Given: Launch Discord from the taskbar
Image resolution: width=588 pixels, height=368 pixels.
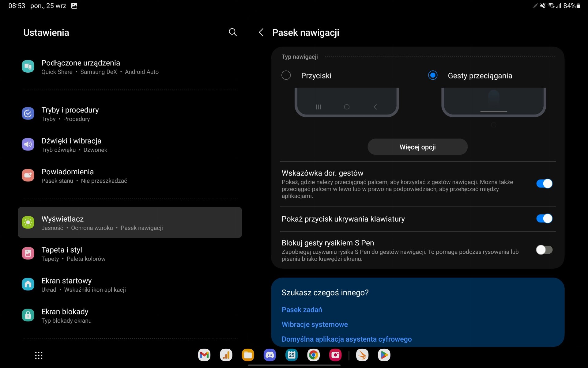Looking at the screenshot, I should (x=270, y=355).
